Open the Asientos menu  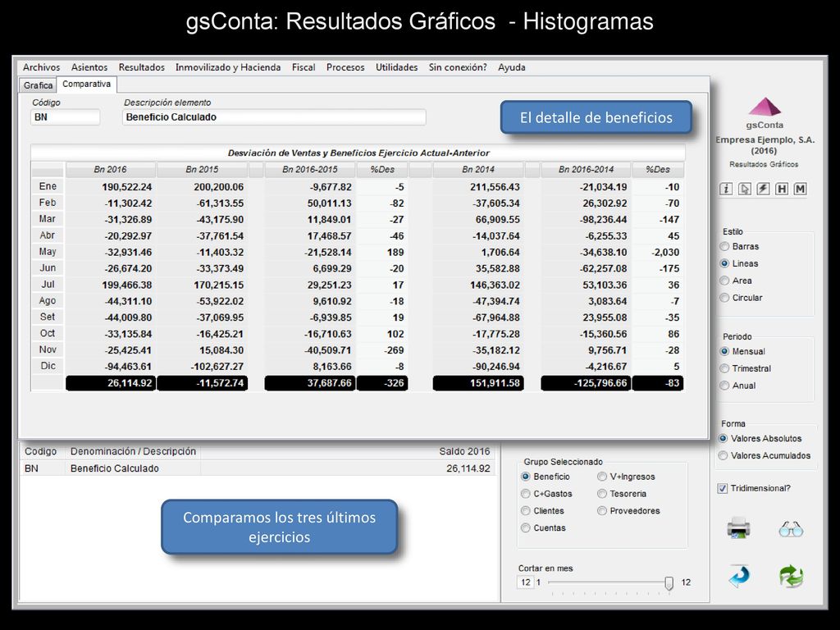[89, 67]
